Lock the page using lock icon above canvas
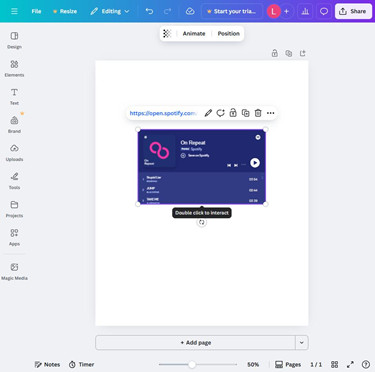The image size is (375, 372). (x=275, y=53)
